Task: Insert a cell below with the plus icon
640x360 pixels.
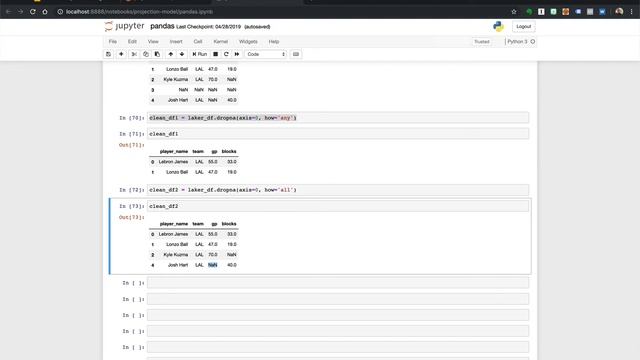Action: coord(121,54)
